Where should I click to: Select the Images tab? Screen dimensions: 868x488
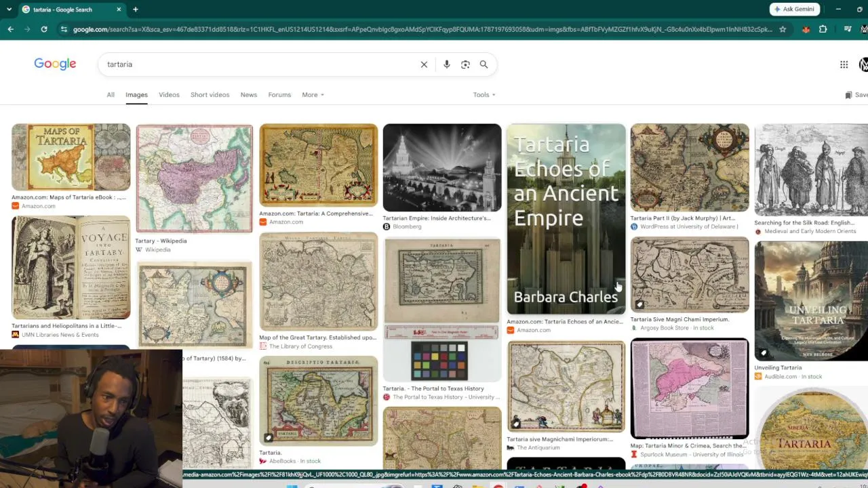(x=136, y=95)
